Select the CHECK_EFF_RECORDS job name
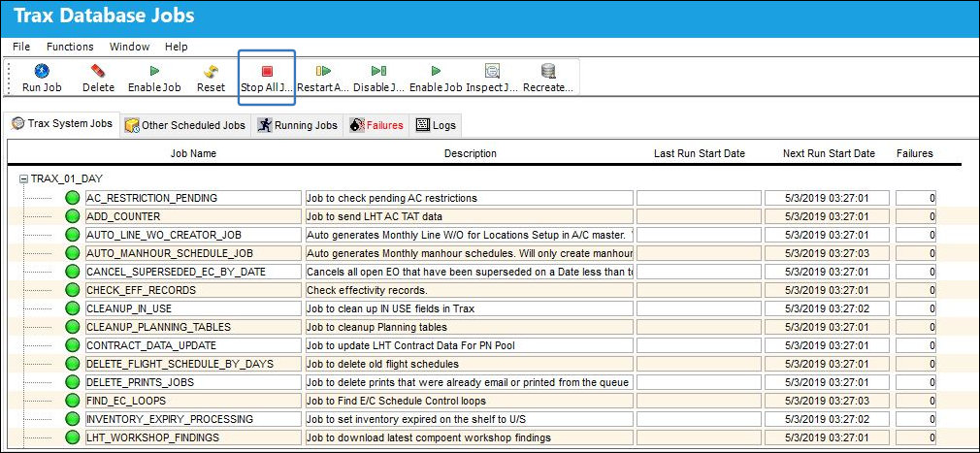 click(193, 291)
